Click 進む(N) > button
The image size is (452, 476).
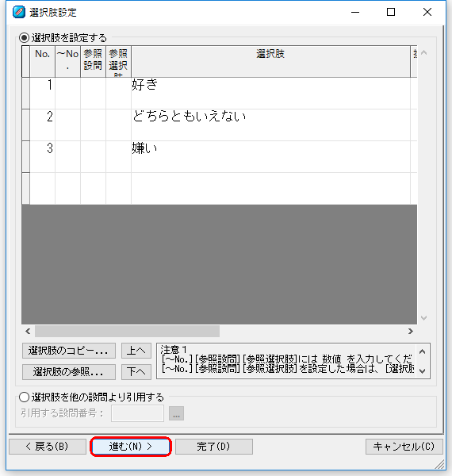(131, 446)
